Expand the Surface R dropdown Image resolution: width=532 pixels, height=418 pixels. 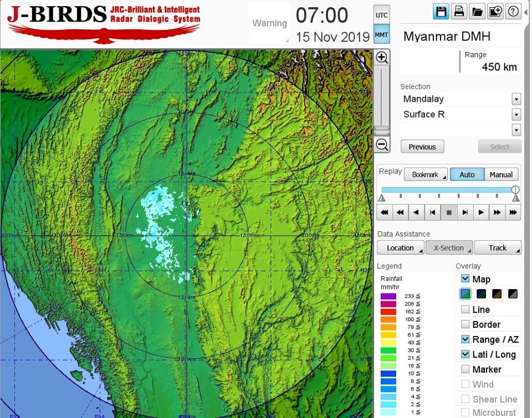click(516, 115)
